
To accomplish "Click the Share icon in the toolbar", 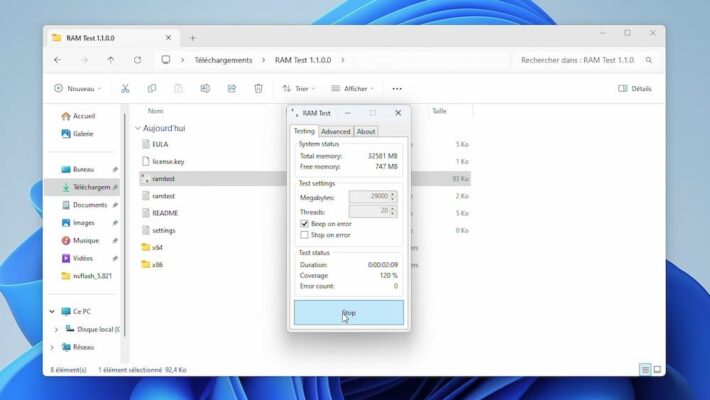I will tap(232, 88).
